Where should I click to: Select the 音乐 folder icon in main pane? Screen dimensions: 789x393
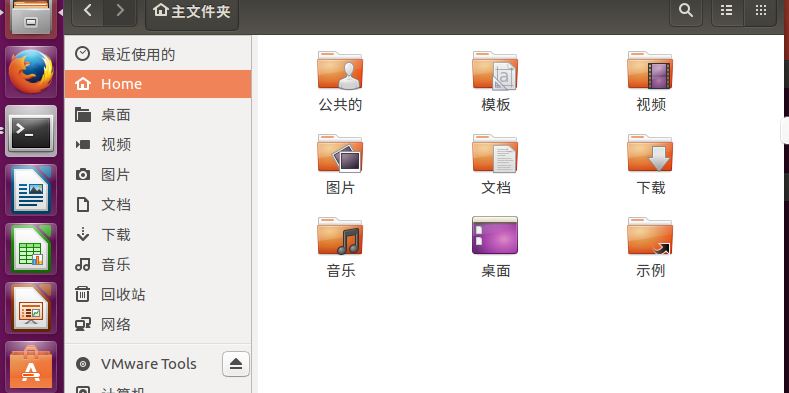click(340, 237)
